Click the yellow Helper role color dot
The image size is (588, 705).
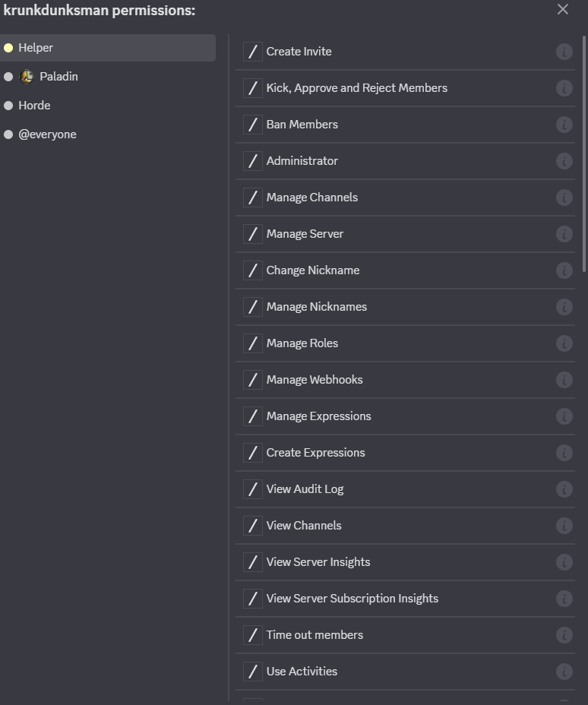(x=8, y=48)
